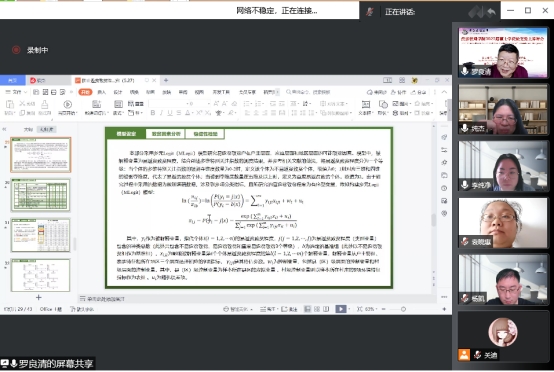Adjust the zoom slider in status bar
554x372 pixels.
tap(403, 309)
